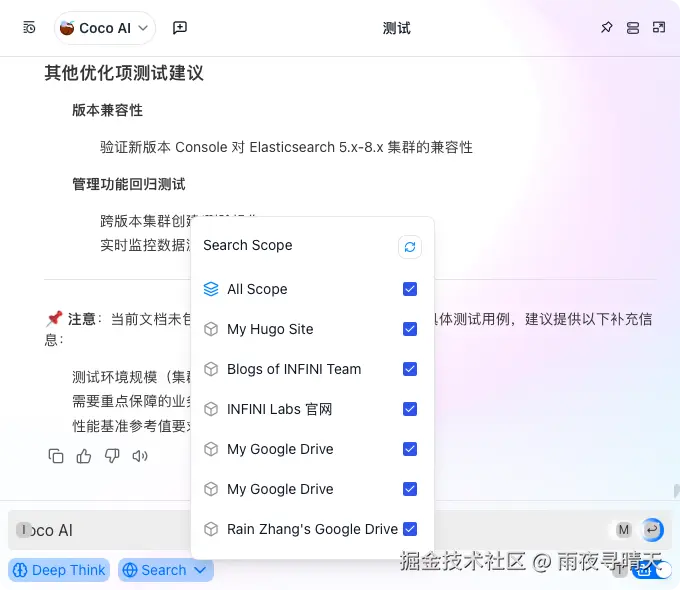Click the 注意 note paragraph
This screenshot has height=590, width=680.
point(348,329)
